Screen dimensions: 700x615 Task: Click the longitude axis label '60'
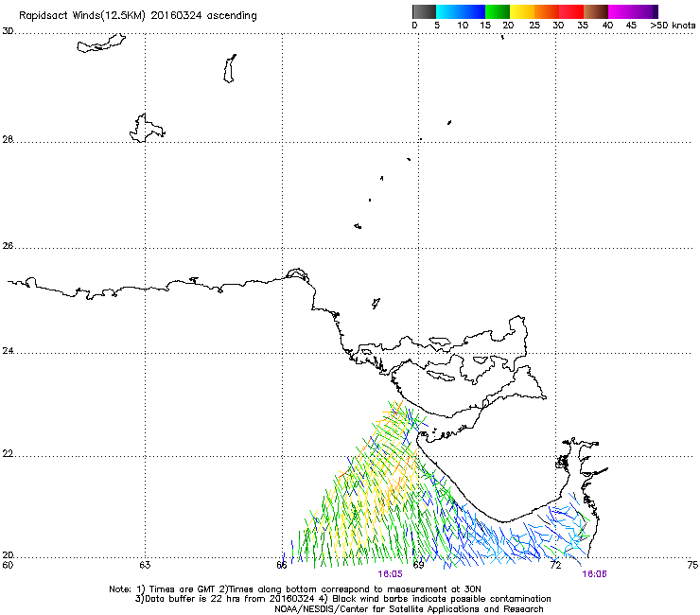pyautogui.click(x=8, y=565)
